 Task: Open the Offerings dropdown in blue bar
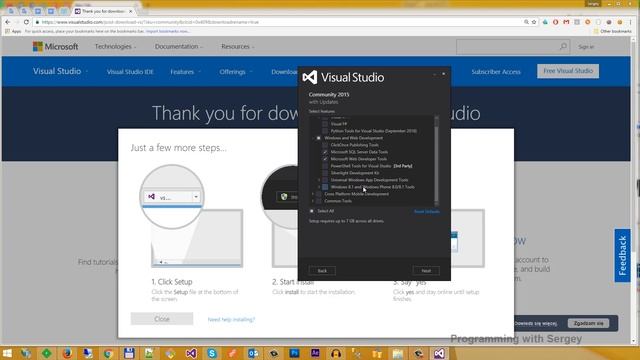point(236,72)
